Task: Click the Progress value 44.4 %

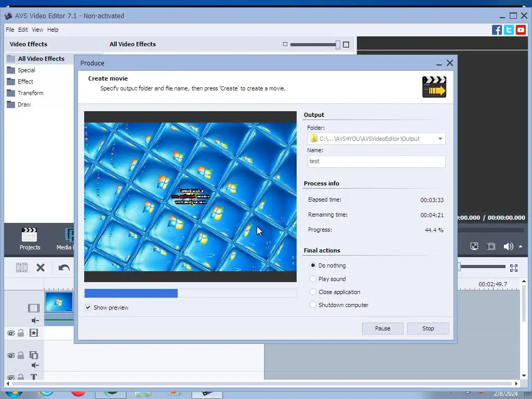Action: click(434, 230)
